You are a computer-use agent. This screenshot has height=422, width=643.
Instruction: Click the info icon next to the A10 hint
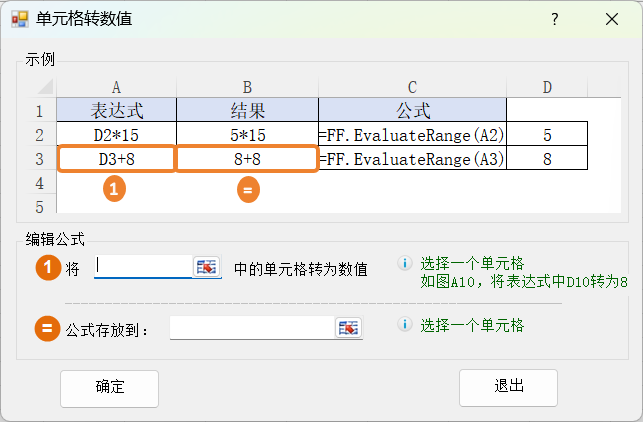click(x=405, y=264)
